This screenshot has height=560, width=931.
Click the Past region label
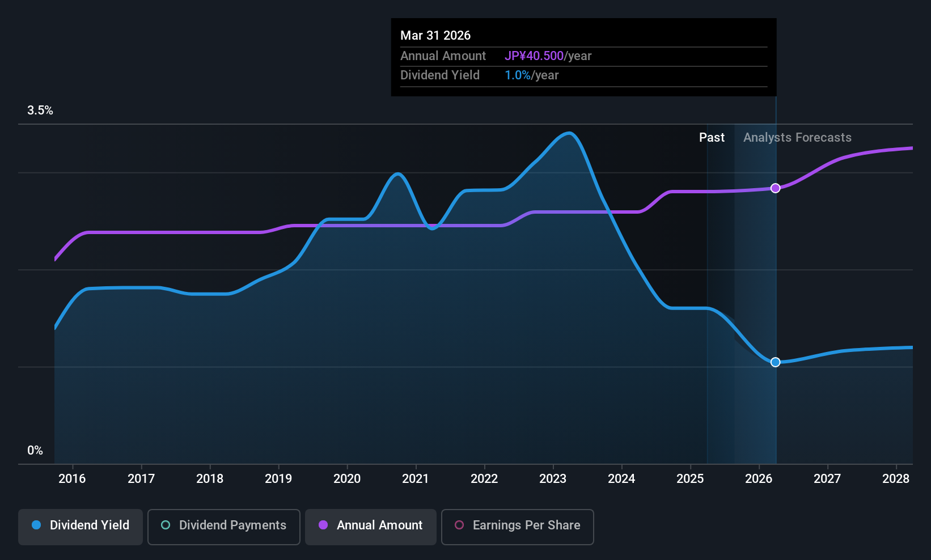[x=712, y=138]
